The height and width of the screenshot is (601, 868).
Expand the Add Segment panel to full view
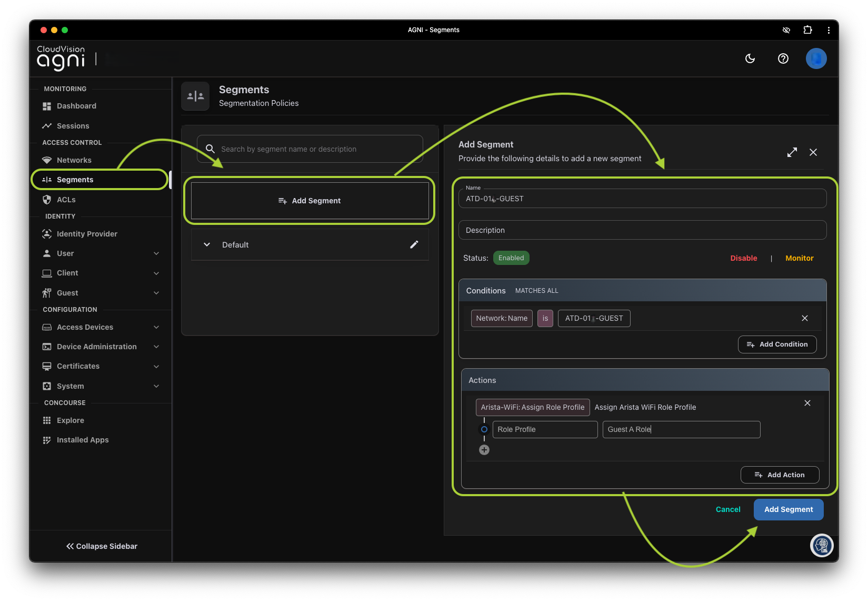792,152
